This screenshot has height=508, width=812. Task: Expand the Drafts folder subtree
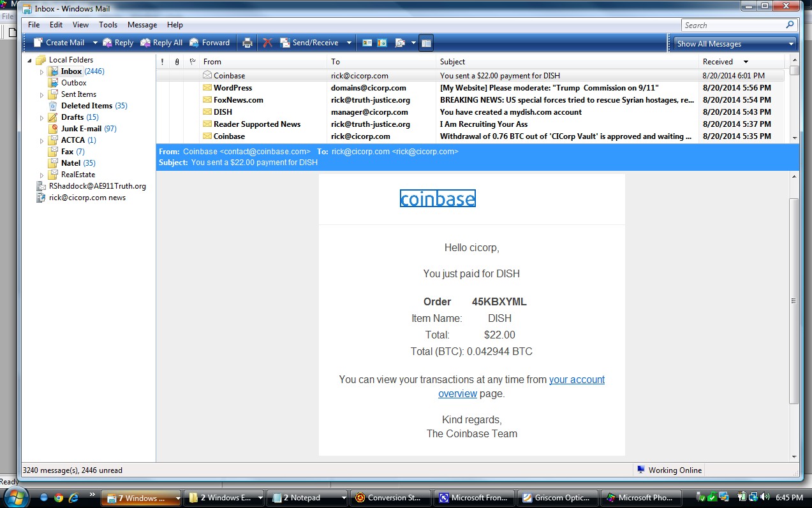[42, 117]
